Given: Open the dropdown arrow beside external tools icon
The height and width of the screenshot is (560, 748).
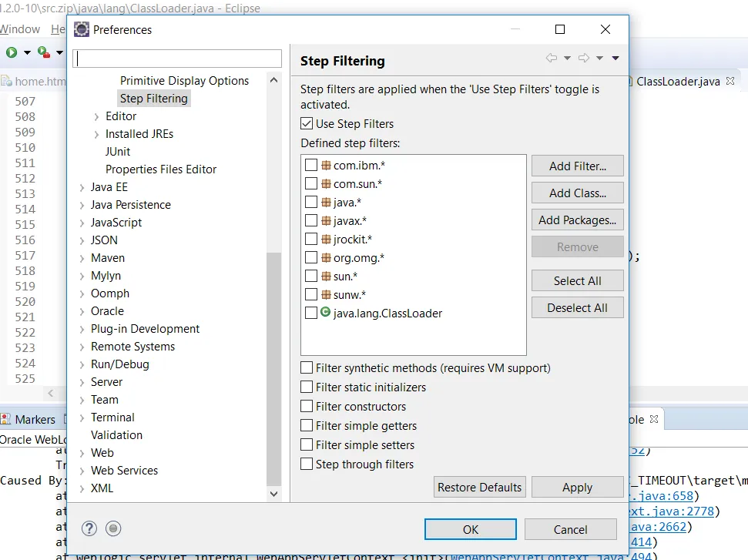Looking at the screenshot, I should pyautogui.click(x=59, y=52).
